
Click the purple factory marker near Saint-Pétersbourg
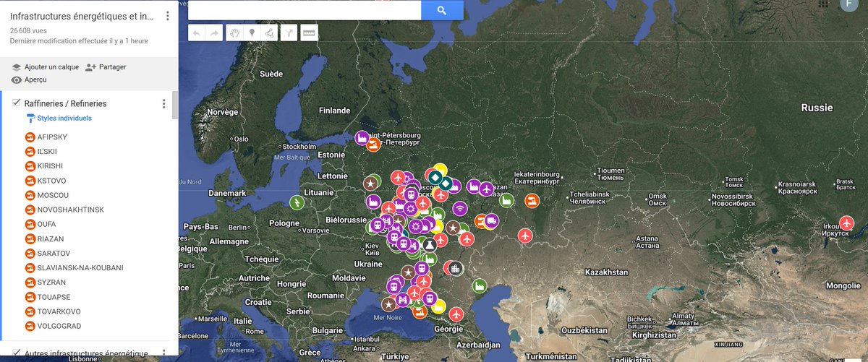click(x=362, y=138)
